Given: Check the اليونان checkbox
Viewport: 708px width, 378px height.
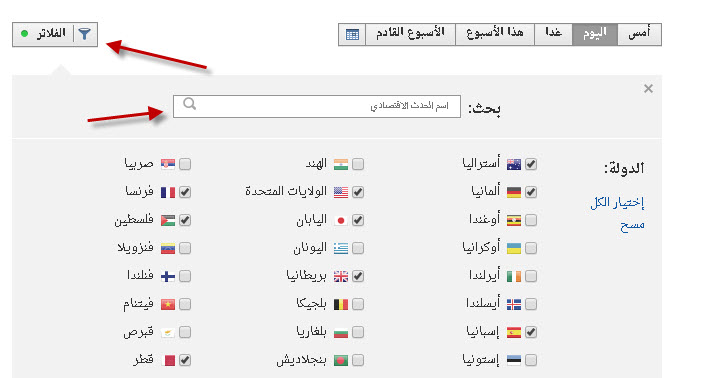Looking at the screenshot, I should pyautogui.click(x=358, y=248).
